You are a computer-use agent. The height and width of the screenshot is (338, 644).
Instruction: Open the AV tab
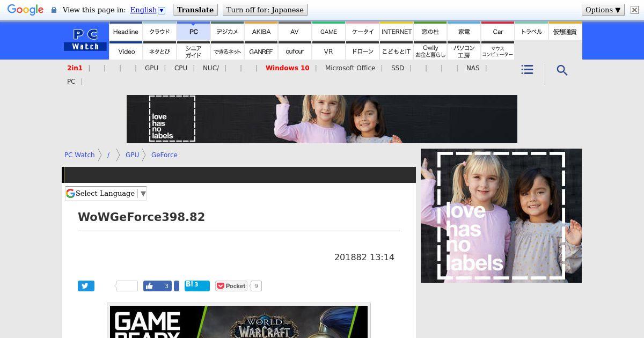pyautogui.click(x=295, y=32)
